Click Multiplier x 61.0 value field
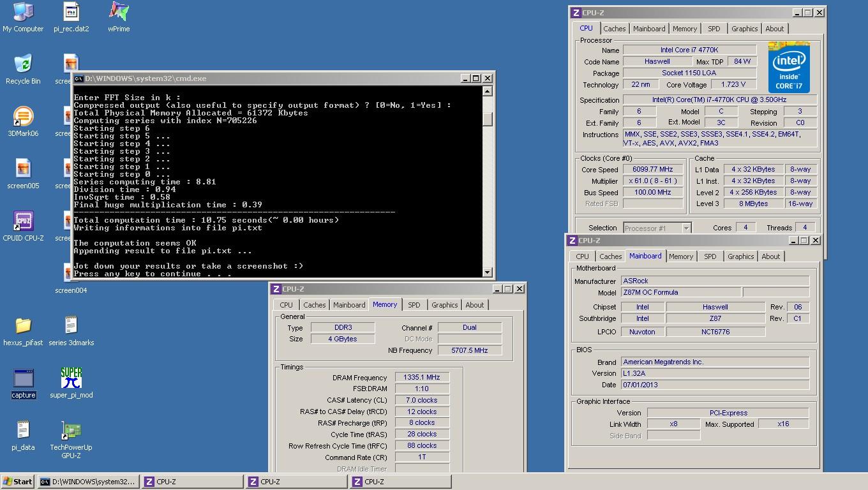Screen dimensions: 868x490 (652, 181)
